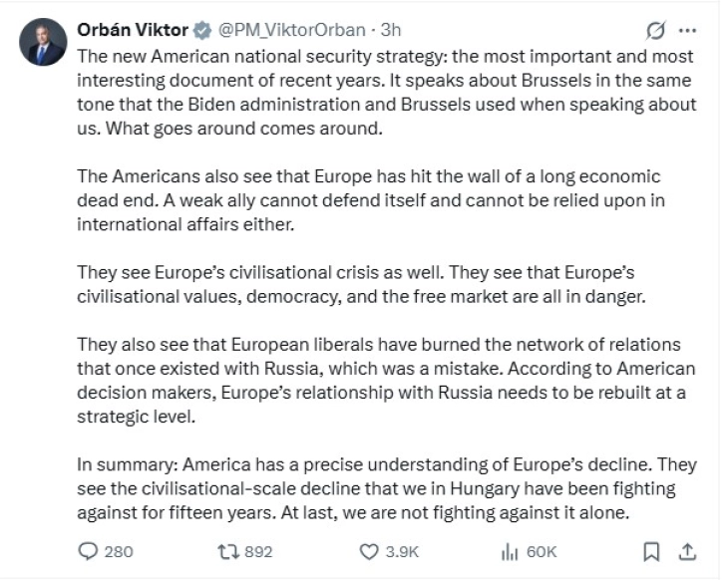
Task: Open Orbán Viktor's profile picture
Action: (41, 43)
